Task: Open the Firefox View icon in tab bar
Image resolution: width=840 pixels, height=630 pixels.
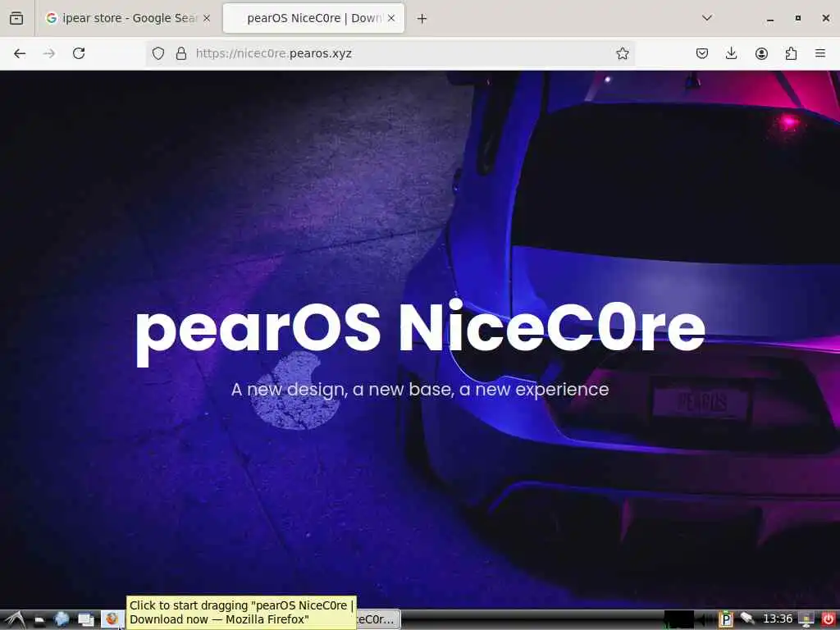Action: 16,18
